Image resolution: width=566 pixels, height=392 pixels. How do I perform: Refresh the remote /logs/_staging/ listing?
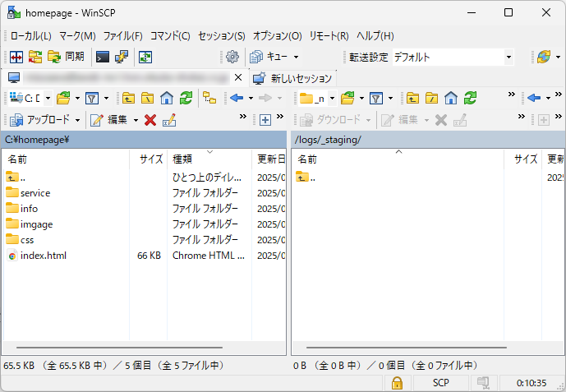point(470,98)
